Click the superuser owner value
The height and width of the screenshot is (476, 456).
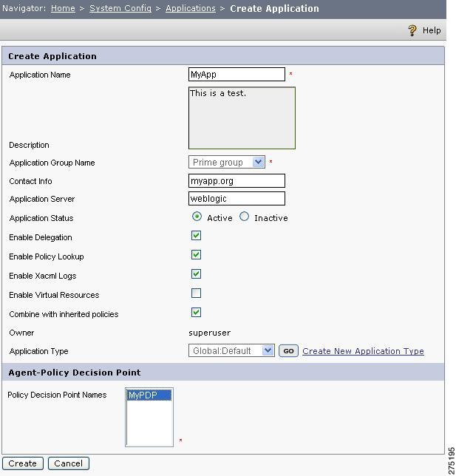pos(209,333)
